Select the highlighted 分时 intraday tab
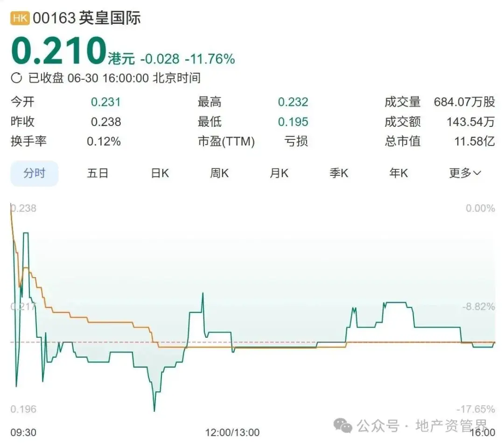This screenshot has width=504, height=446. [34, 173]
